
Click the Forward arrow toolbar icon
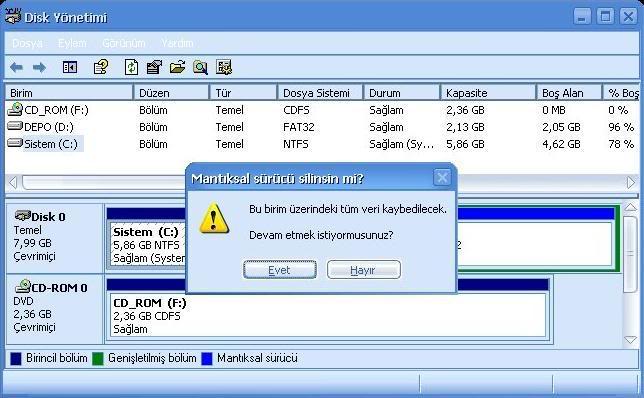click(39, 67)
